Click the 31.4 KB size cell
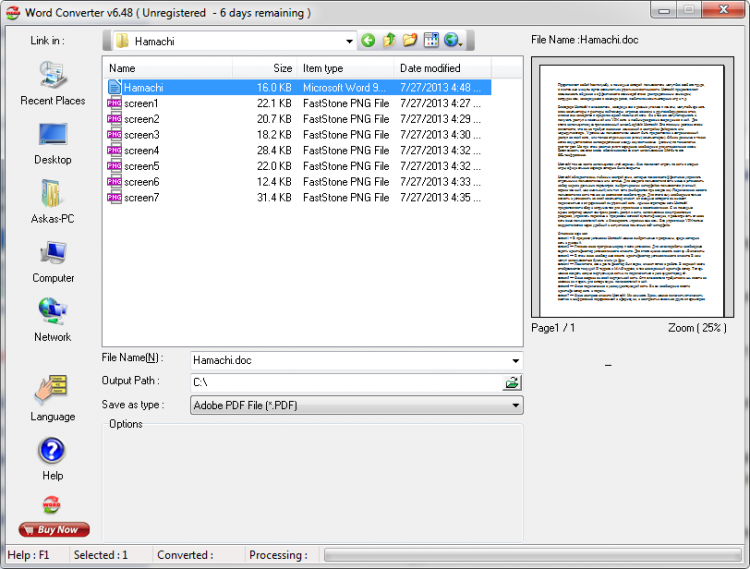Screen dimensions: 750x569 click(274, 198)
